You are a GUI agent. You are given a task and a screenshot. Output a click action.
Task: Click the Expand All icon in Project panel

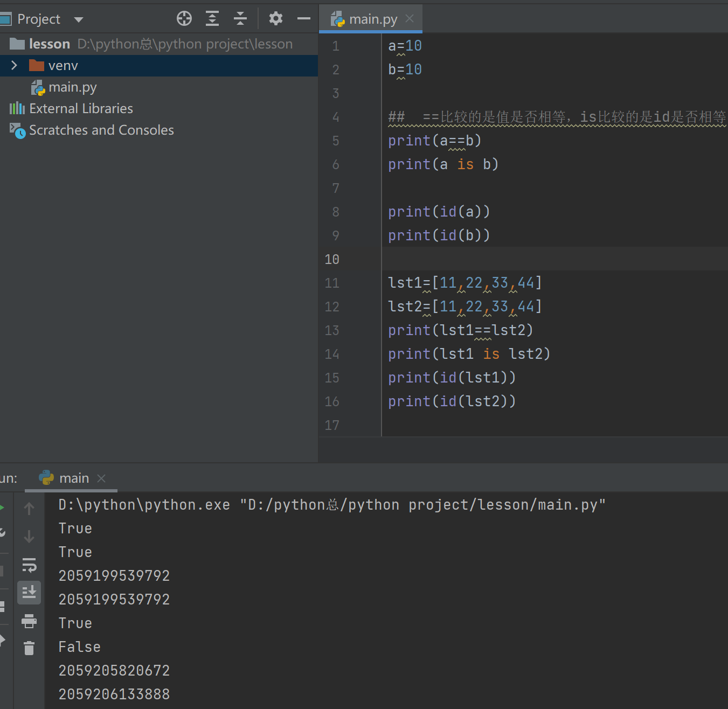(x=212, y=19)
